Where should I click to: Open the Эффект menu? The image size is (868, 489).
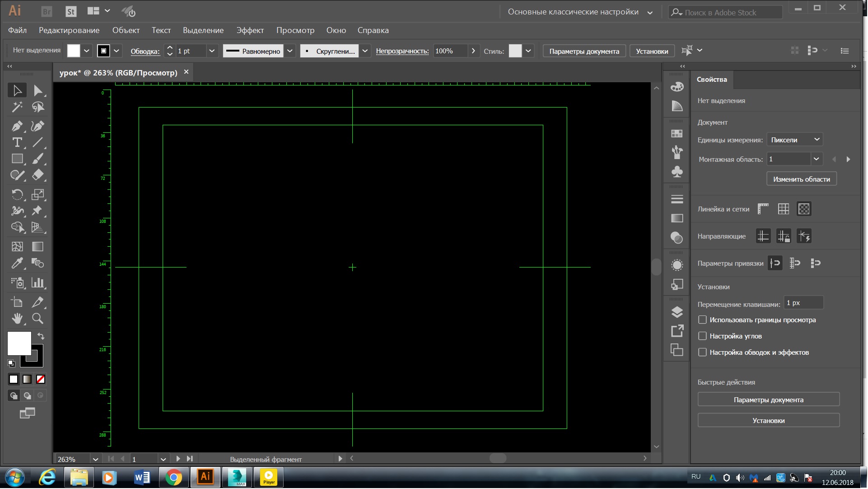[x=250, y=30]
